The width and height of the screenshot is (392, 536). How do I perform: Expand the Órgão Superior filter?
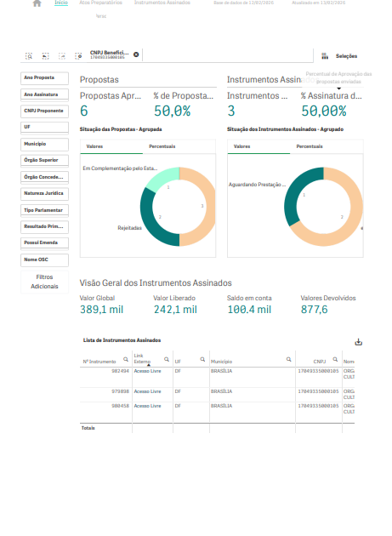coord(44,160)
